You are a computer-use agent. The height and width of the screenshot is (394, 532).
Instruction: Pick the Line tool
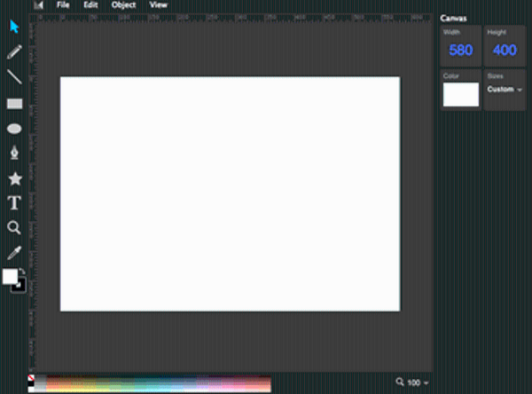14,77
